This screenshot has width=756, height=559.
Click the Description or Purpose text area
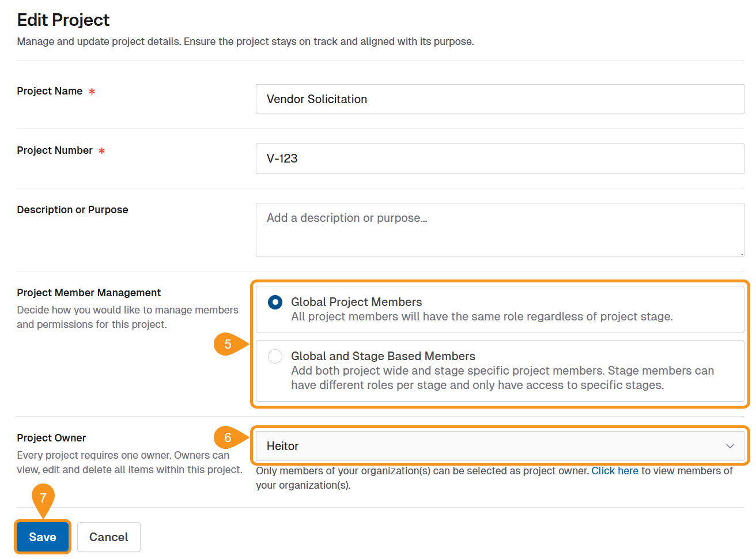click(499, 229)
